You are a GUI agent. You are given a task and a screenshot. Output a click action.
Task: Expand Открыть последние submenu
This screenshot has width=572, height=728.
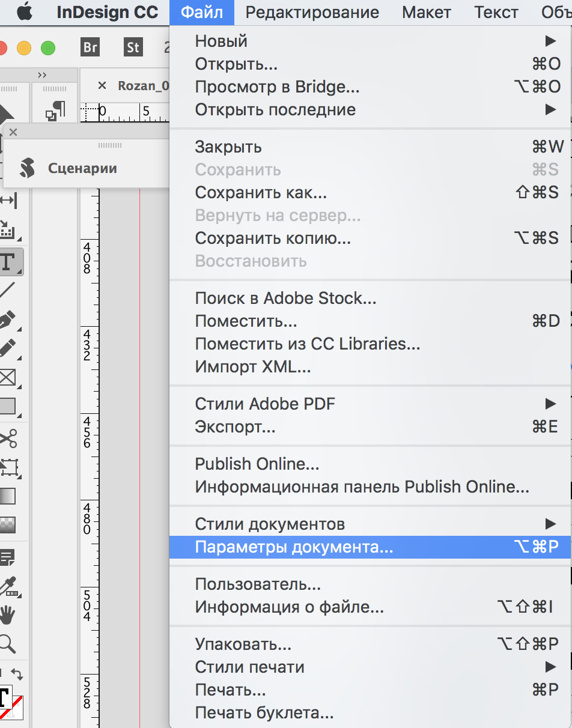pos(370,110)
